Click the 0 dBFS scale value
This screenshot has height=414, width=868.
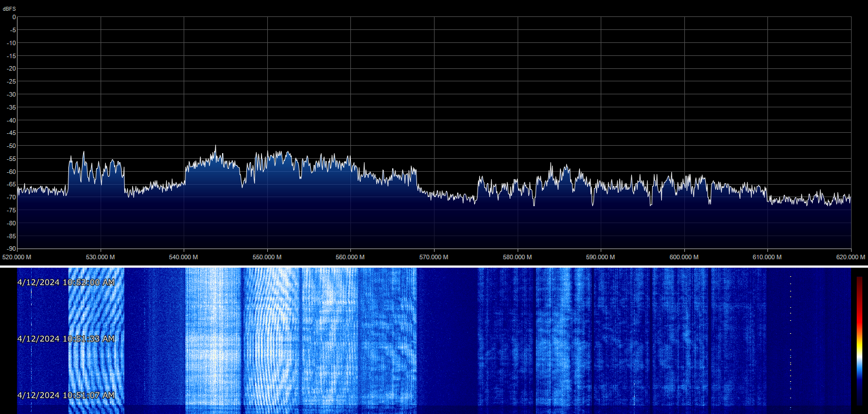(14, 17)
